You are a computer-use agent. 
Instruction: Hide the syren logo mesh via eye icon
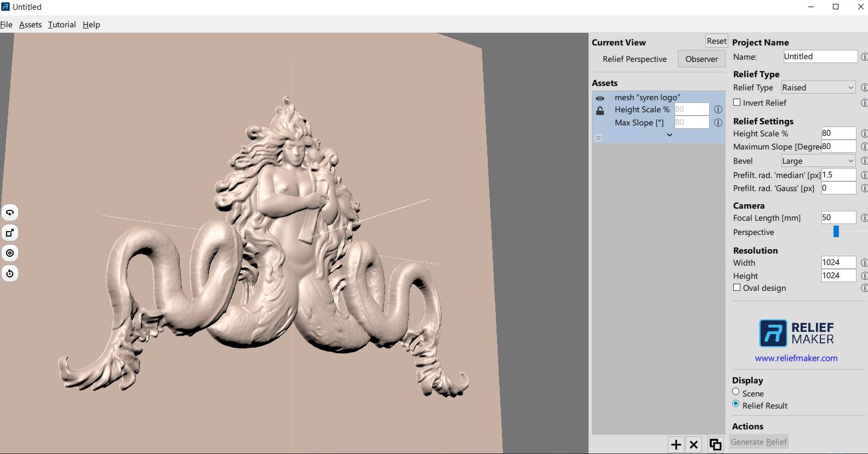600,99
